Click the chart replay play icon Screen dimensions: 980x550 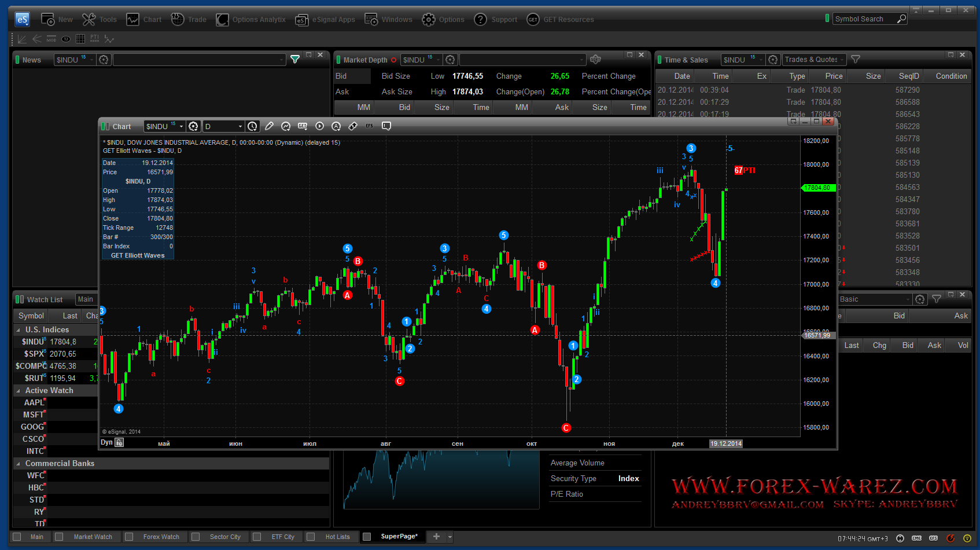[x=319, y=126]
